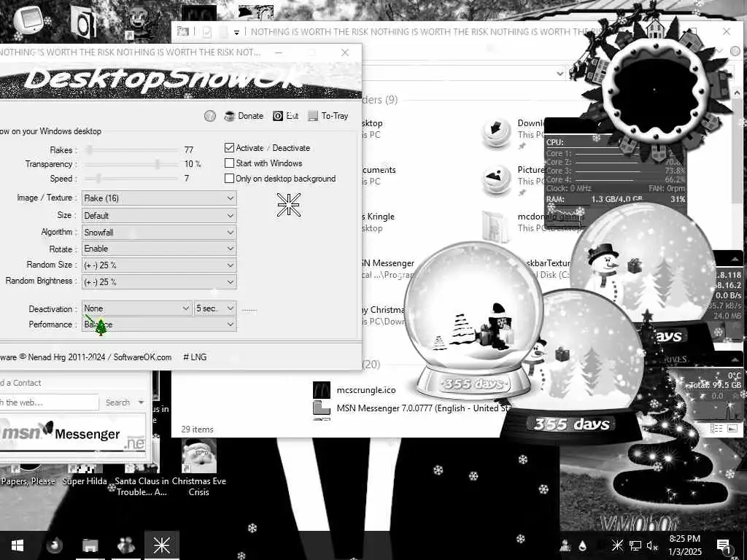The height and width of the screenshot is (560, 747).
Task: Enable Start with Windows checkbox
Action: tap(229, 163)
